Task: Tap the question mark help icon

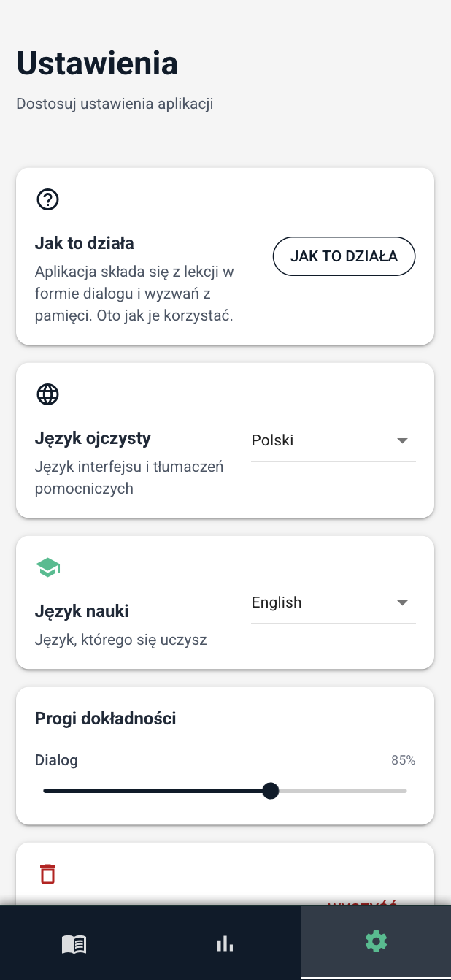Action: [47, 199]
